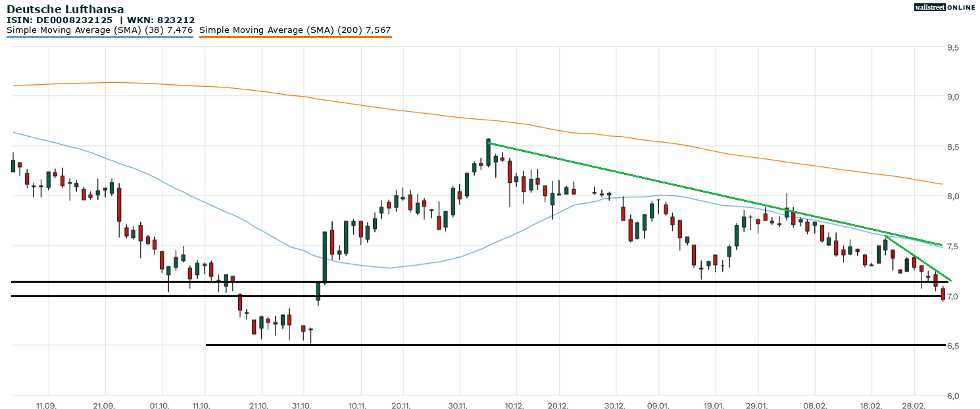The width and height of the screenshot is (980, 409).
Task: Click the 9,0 price axis label
Action: coord(952,97)
